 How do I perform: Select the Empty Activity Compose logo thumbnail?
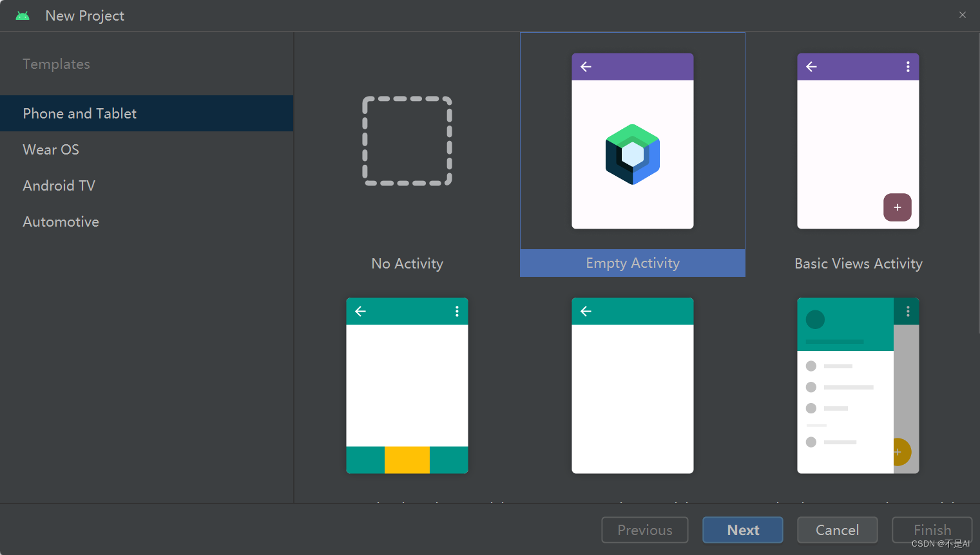coord(633,141)
